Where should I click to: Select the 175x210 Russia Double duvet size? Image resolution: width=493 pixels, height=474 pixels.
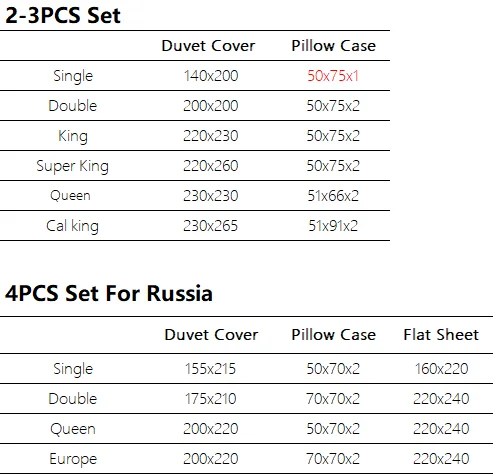click(x=211, y=399)
